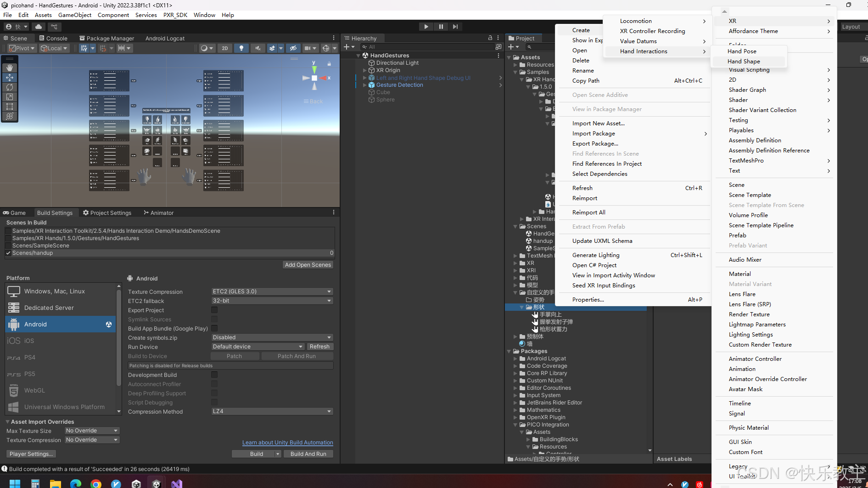The image size is (868, 488).
Task: Open Chrome from the taskbar
Action: [x=96, y=484]
